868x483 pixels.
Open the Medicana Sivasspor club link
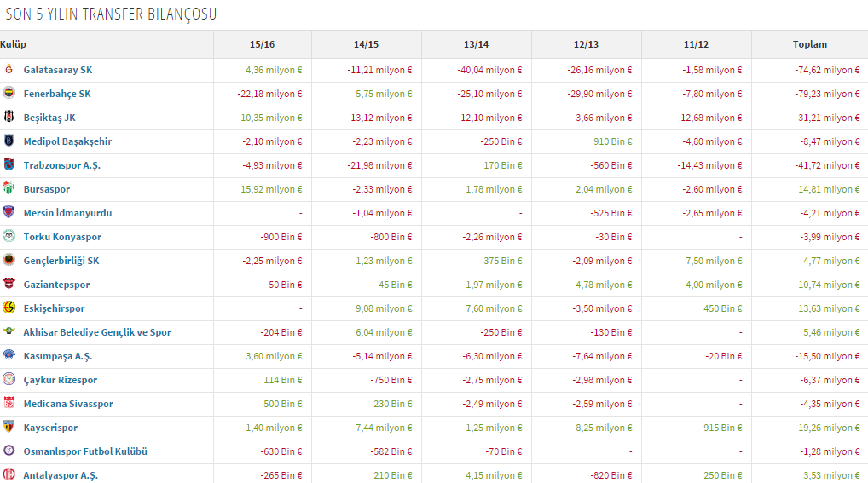point(68,404)
